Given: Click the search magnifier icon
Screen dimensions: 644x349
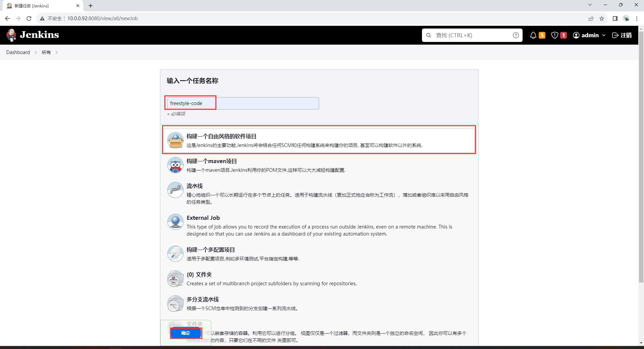Looking at the screenshot, I should 429,35.
